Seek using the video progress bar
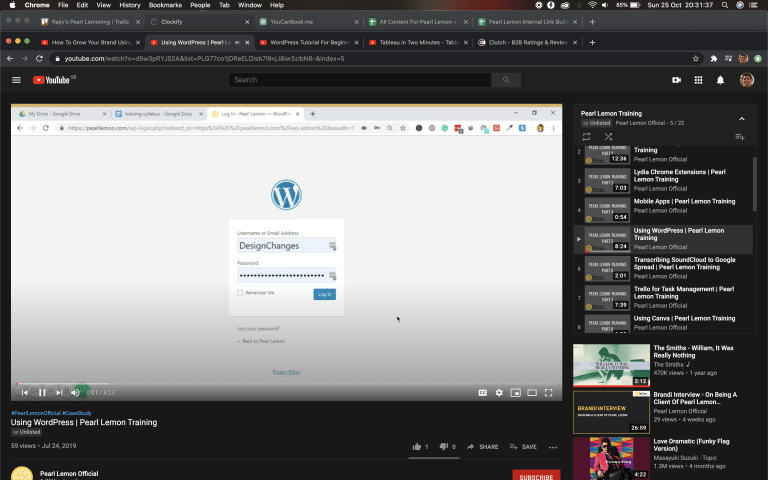 [287, 384]
